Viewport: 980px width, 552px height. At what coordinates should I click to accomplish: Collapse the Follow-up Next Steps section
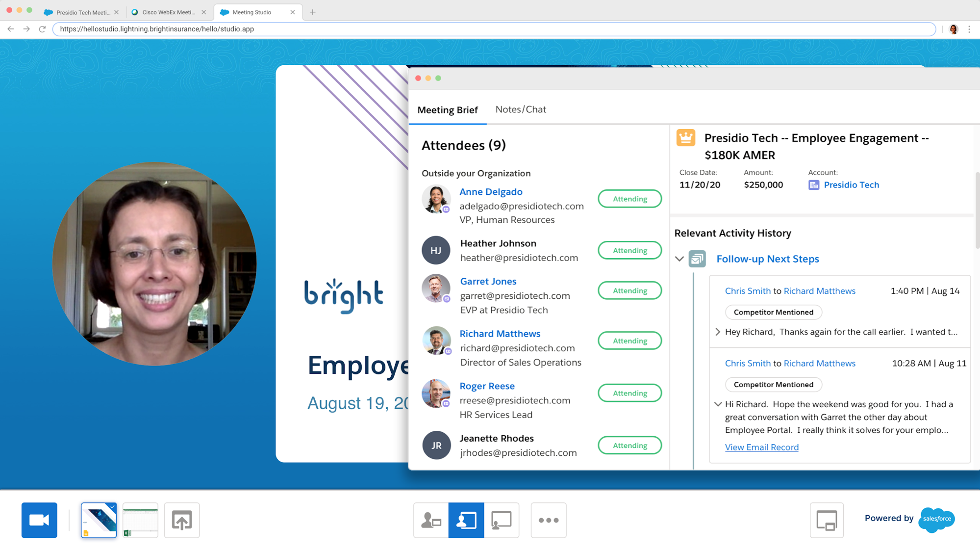(679, 259)
